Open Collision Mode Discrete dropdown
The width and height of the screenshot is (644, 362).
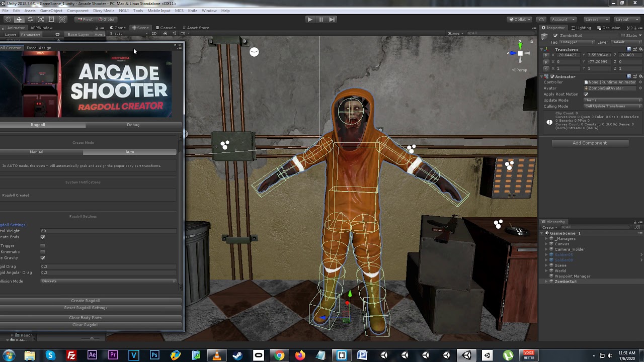108,281
